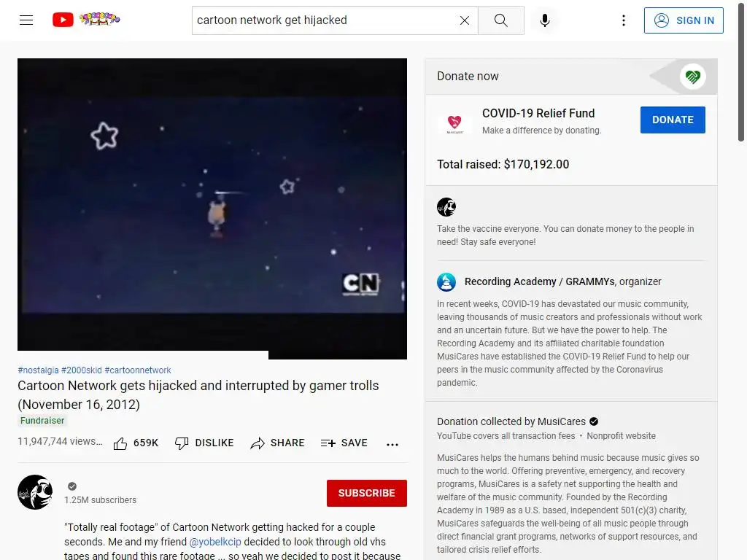Start voice search with microphone
This screenshot has height=560, width=747.
pyautogui.click(x=545, y=20)
